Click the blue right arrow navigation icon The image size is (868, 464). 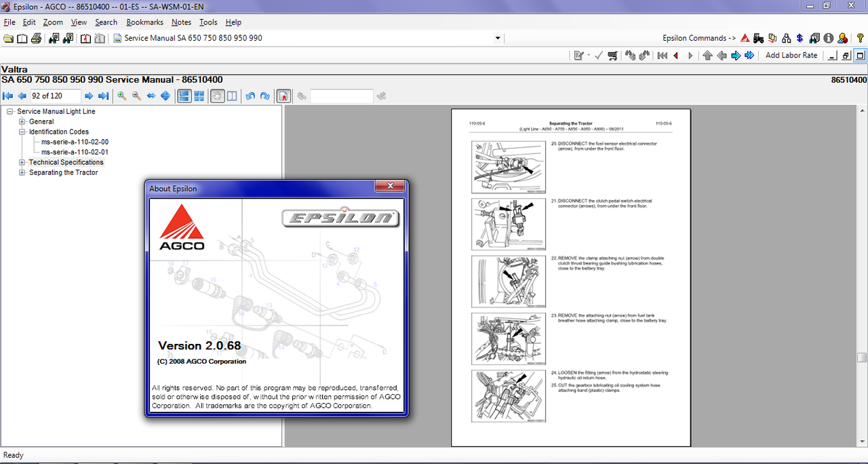(x=736, y=56)
